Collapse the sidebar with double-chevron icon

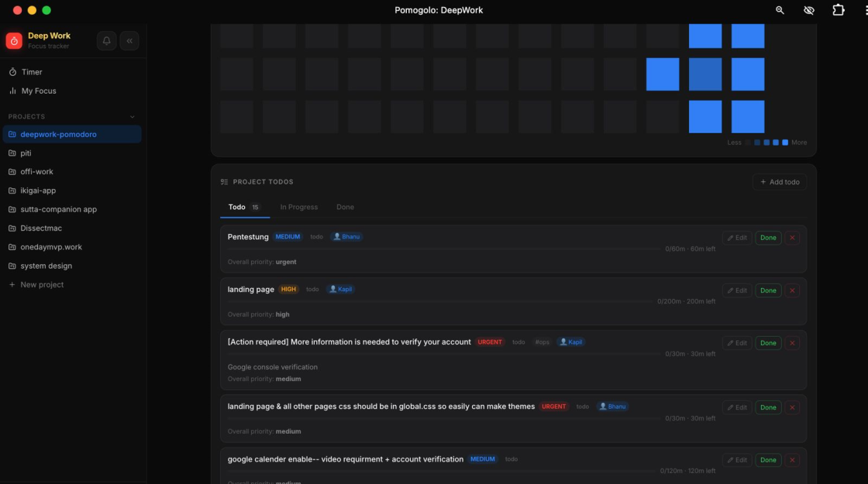[x=129, y=40]
